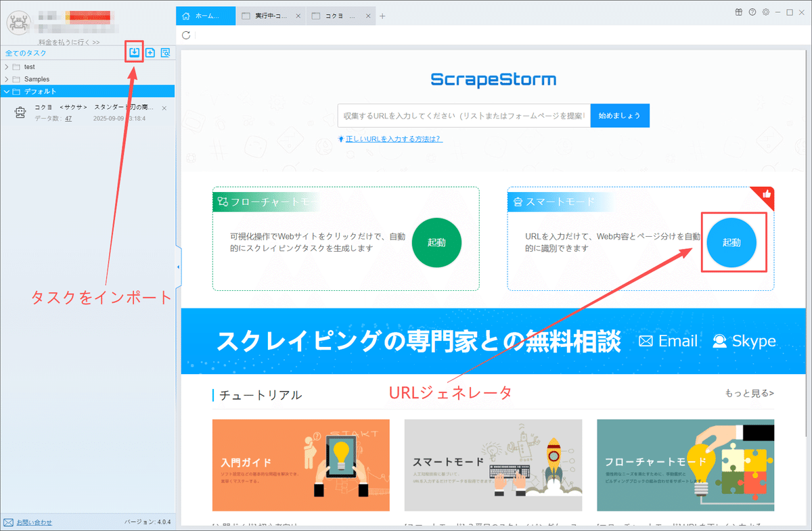Click the もっと見る> link

pyautogui.click(x=749, y=393)
